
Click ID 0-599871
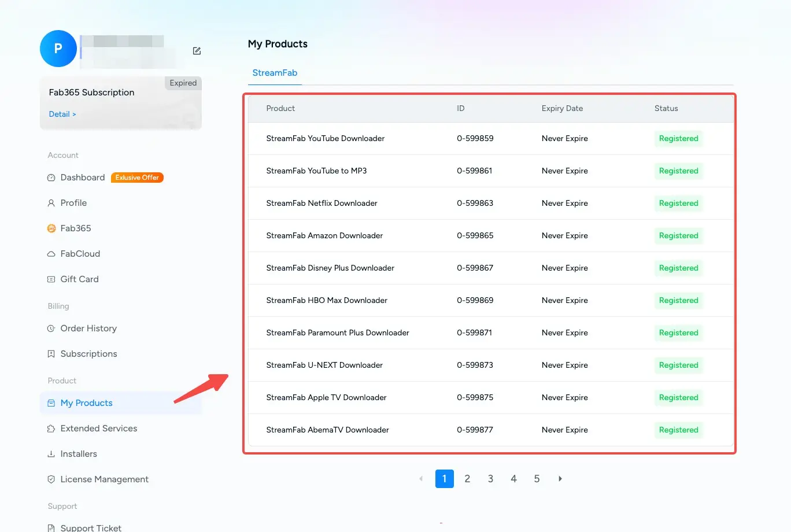click(x=475, y=333)
